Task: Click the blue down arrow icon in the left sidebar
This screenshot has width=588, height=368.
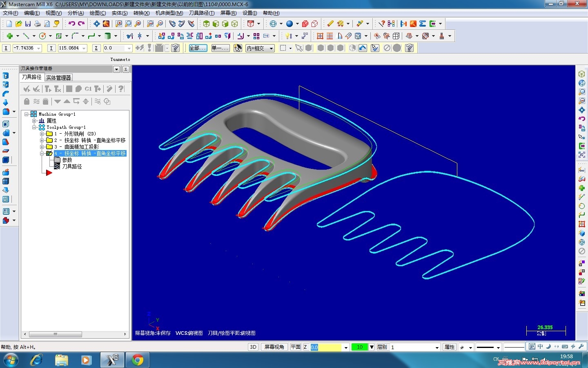Action: pos(6,103)
